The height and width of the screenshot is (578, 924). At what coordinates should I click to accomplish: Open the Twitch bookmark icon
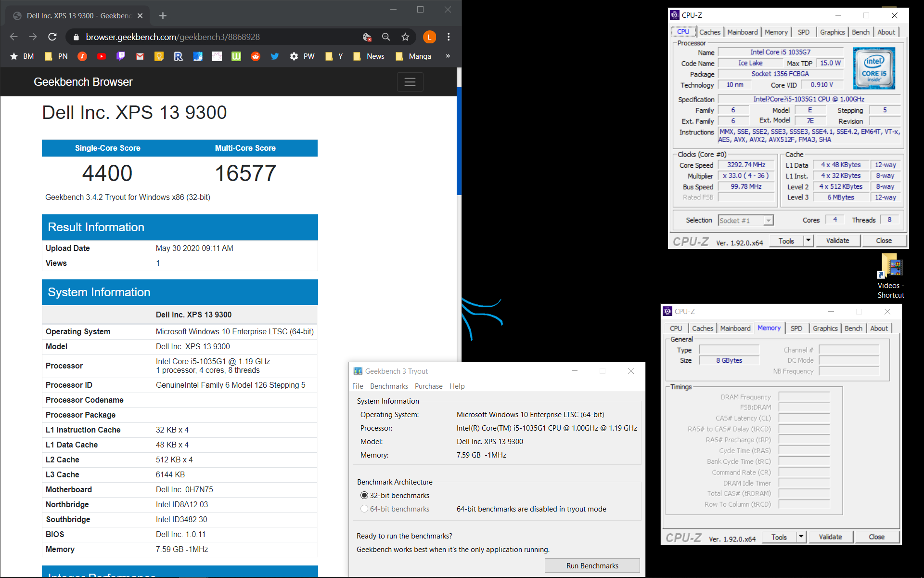120,56
